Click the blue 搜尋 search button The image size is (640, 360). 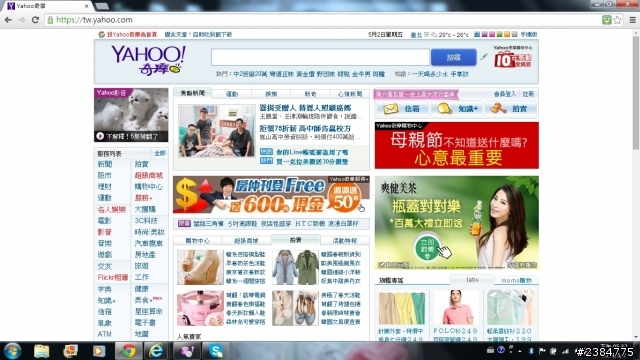click(453, 58)
